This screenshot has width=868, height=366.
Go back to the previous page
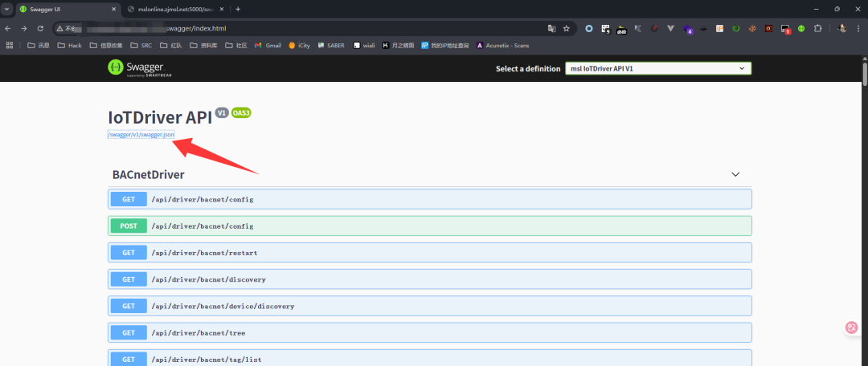pos(8,28)
